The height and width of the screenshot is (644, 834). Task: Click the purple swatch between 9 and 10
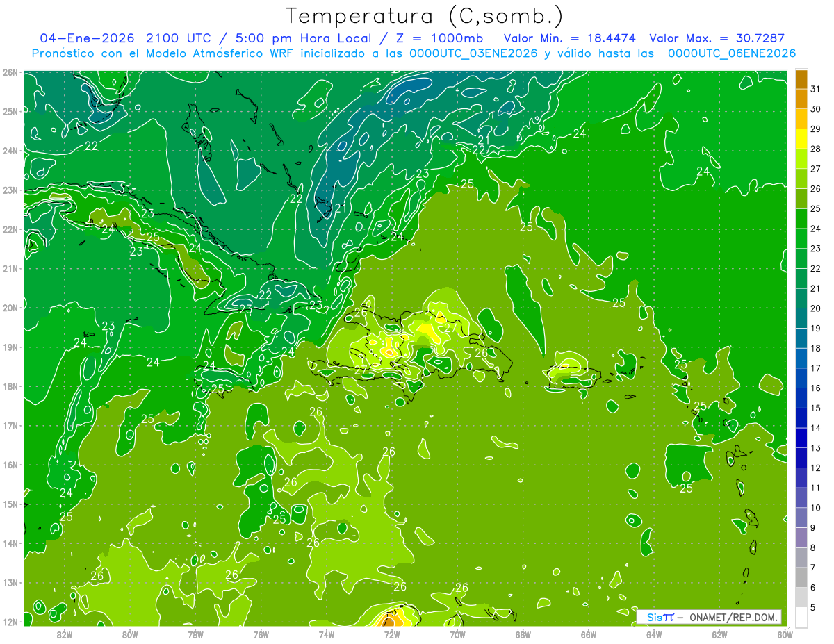click(x=801, y=518)
